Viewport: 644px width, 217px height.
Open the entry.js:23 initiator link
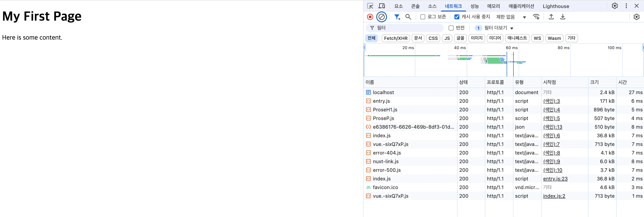pyautogui.click(x=555, y=179)
